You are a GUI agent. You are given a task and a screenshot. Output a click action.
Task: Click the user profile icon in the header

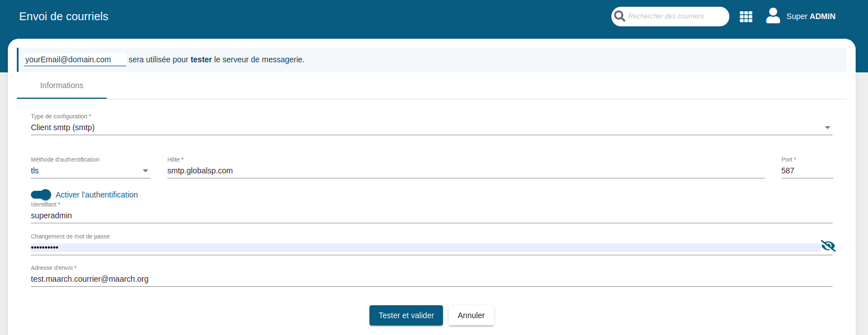773,15
